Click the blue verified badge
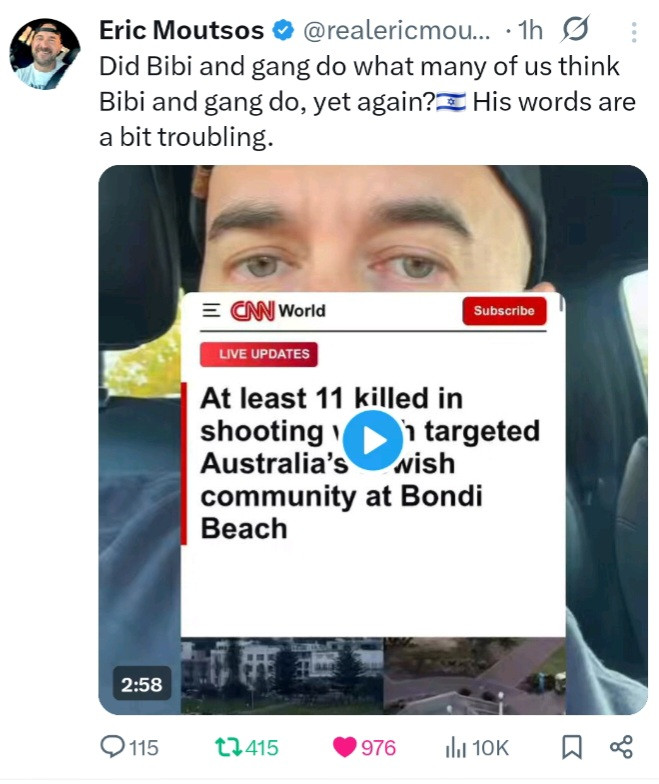 tap(283, 30)
